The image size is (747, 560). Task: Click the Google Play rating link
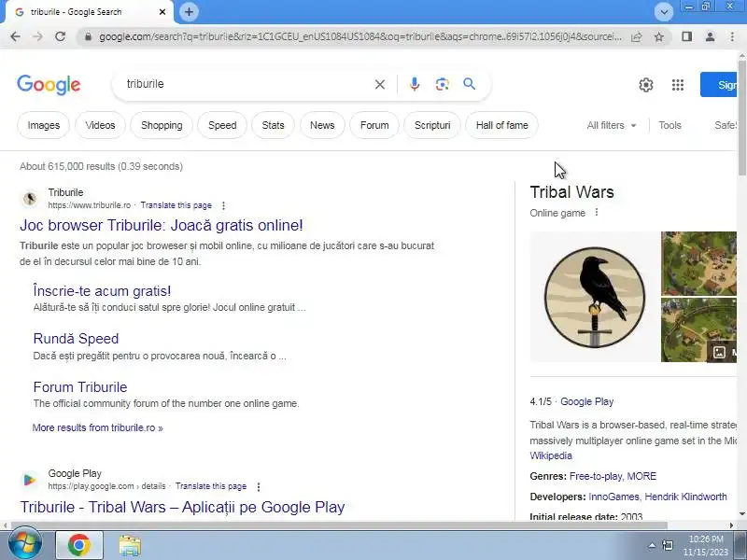[x=586, y=401]
